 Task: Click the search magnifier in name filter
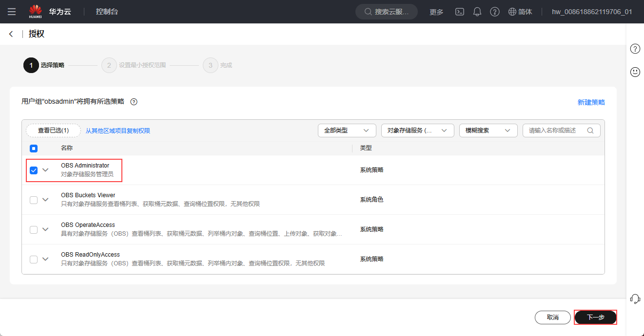pos(590,131)
